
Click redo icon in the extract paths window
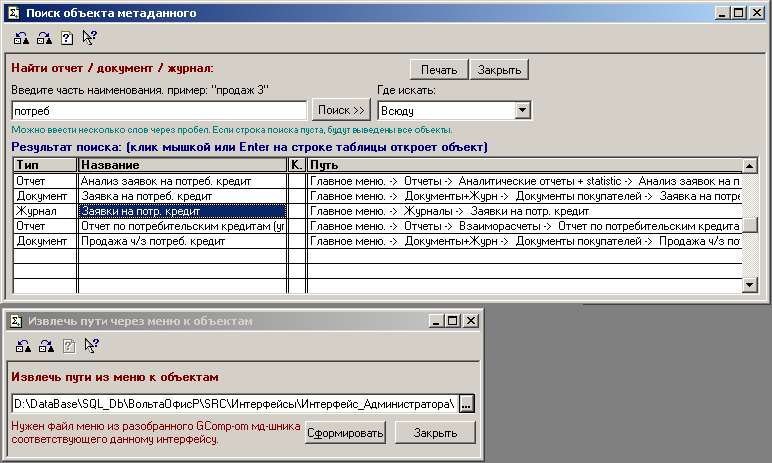[x=44, y=346]
